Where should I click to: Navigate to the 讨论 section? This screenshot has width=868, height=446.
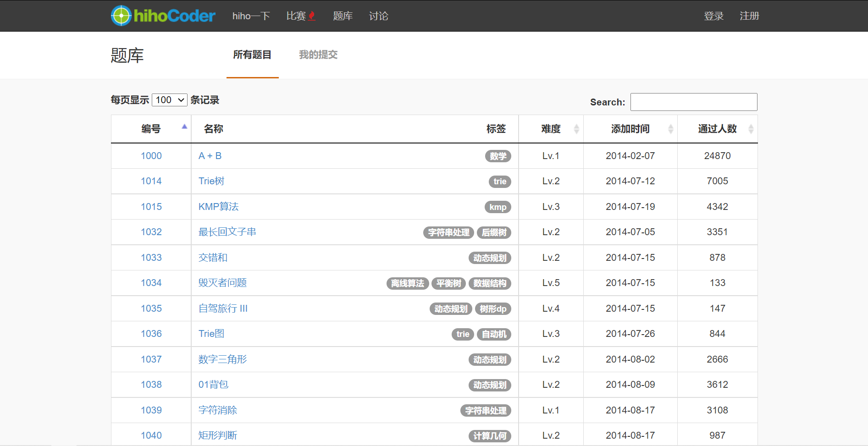click(378, 16)
